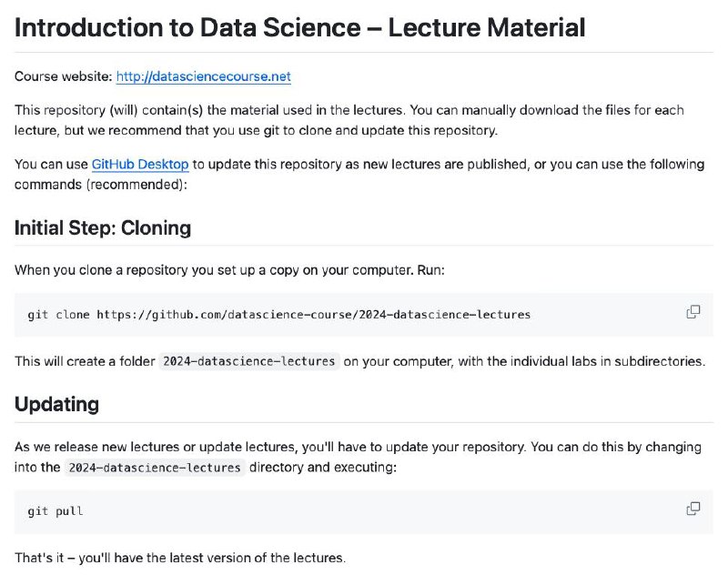
Task: Open the datasciencecourse.net course website link
Action: coord(203,76)
